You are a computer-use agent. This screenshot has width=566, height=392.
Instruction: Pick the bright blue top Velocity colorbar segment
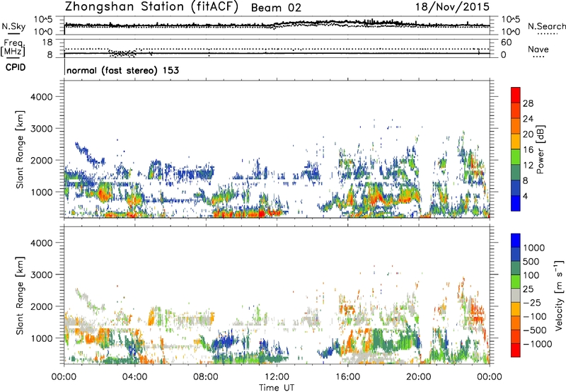(x=516, y=241)
